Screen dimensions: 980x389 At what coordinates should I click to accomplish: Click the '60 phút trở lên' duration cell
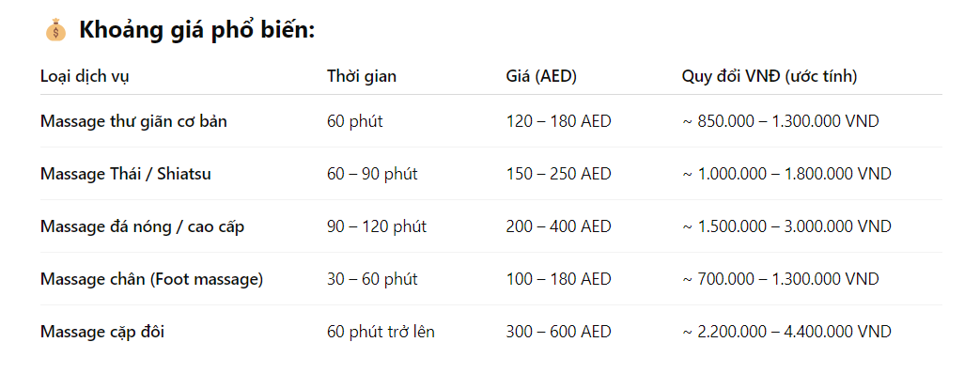point(381,332)
